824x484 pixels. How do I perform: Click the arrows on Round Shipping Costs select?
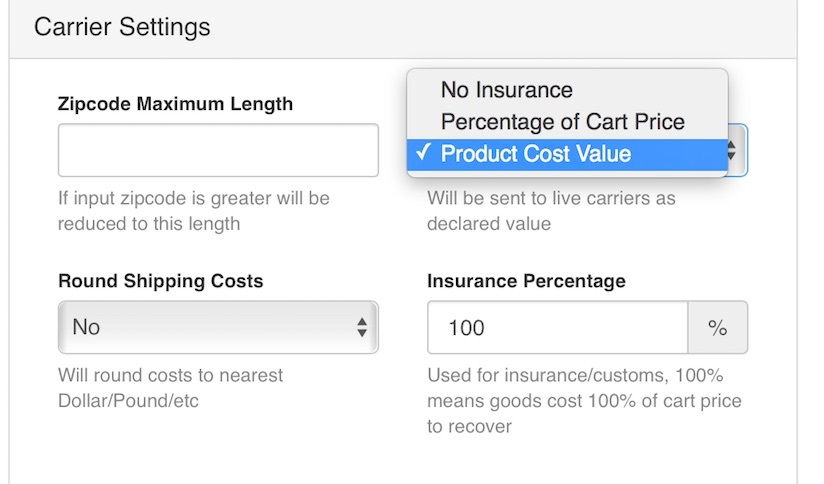point(362,327)
